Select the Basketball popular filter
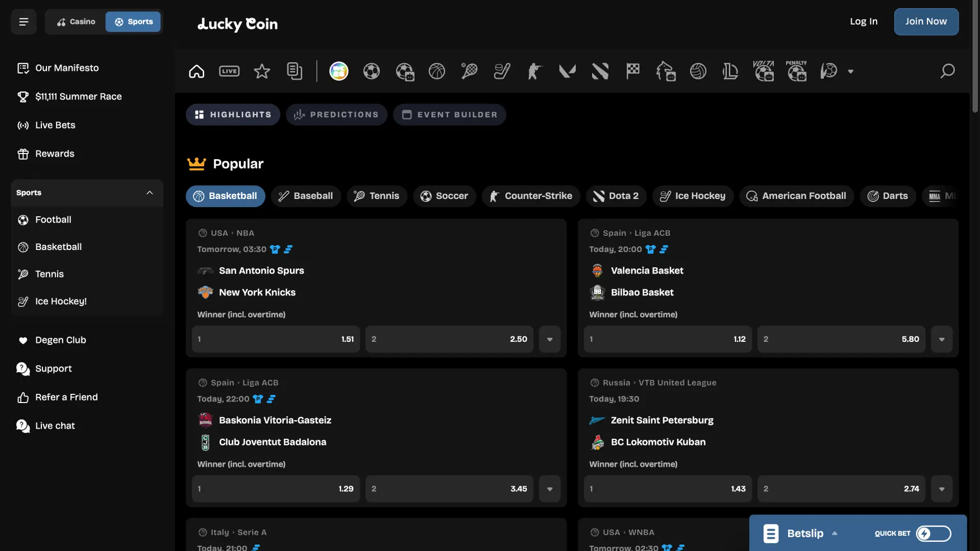Image resolution: width=980 pixels, height=551 pixels. [x=226, y=196]
